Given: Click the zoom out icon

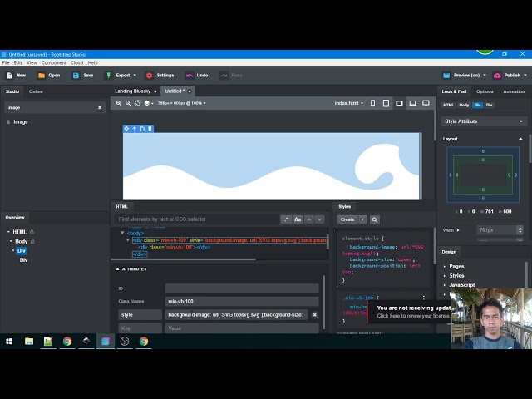Looking at the screenshot, I should [128, 103].
